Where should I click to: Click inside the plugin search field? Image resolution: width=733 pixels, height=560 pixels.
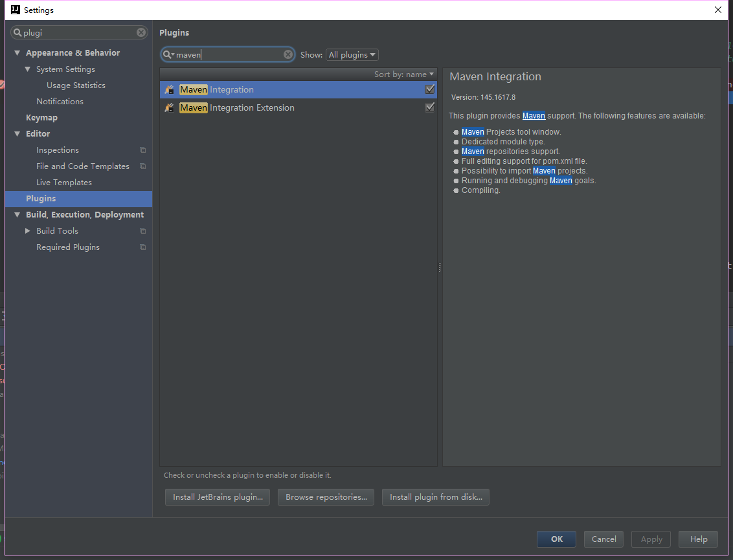[228, 54]
